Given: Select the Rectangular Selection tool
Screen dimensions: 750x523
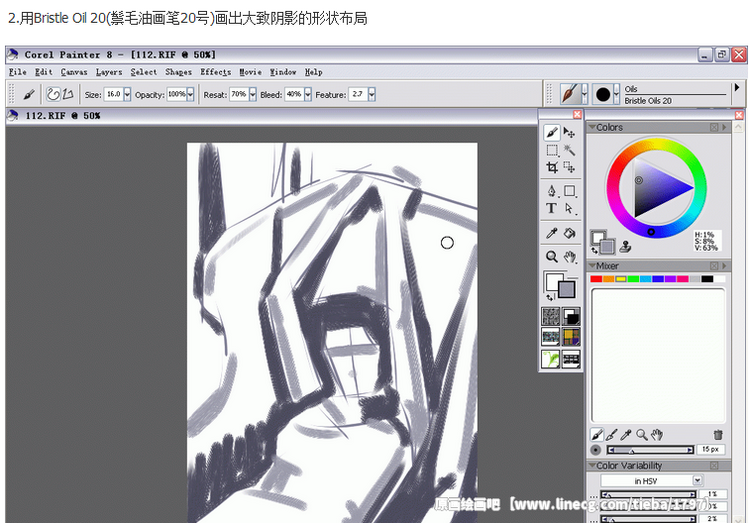Looking at the screenshot, I should click(551, 150).
